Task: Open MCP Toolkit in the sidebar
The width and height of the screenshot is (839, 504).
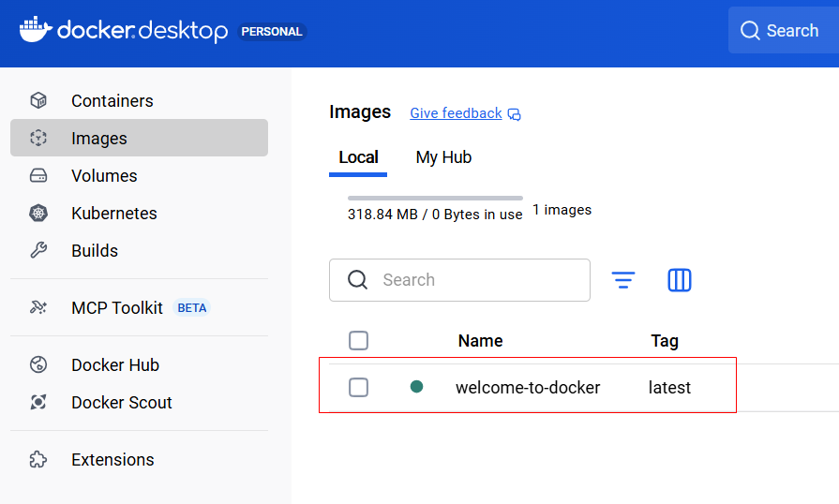Action: [139, 307]
